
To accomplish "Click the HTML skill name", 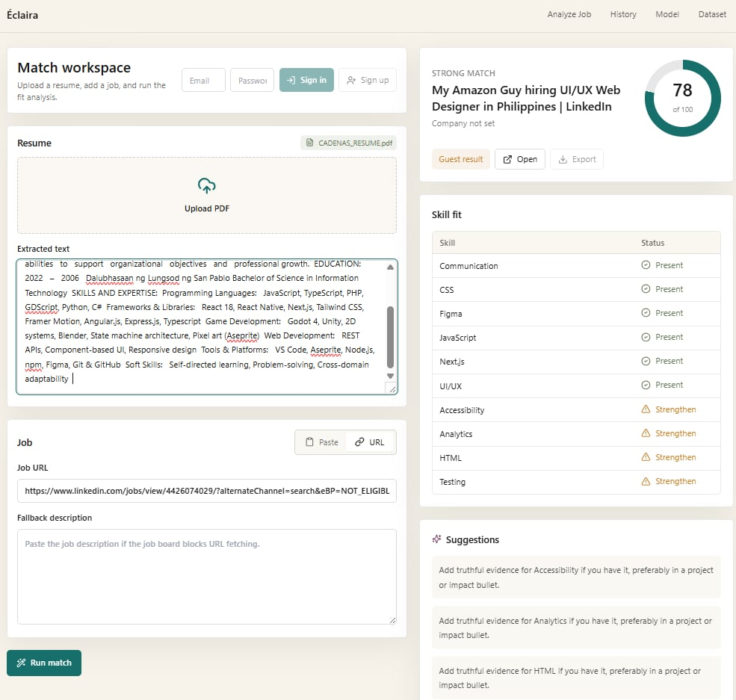I will 450,458.
